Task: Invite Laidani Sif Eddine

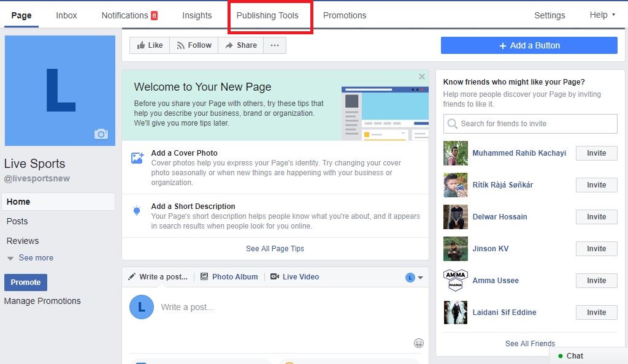Action: pos(596,313)
